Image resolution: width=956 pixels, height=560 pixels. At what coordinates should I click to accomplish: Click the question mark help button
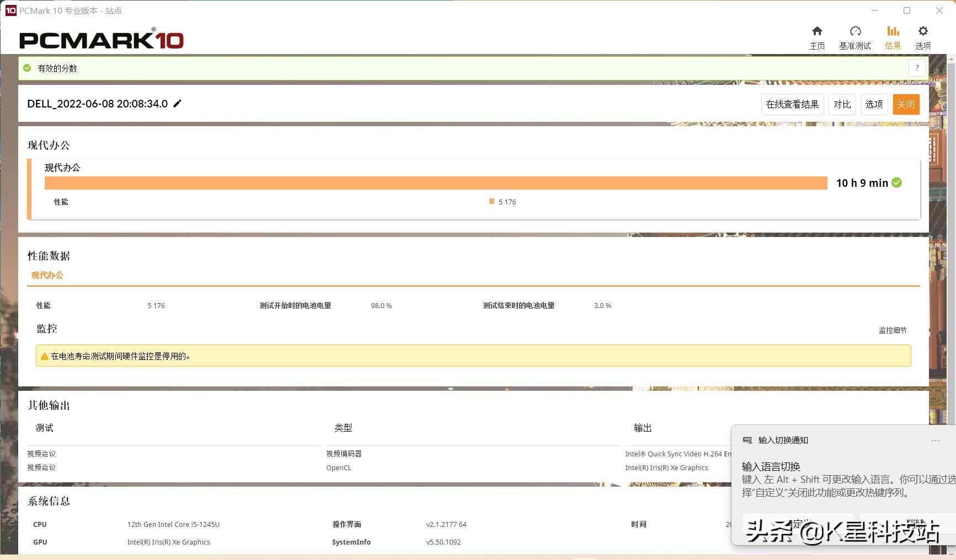pos(917,68)
